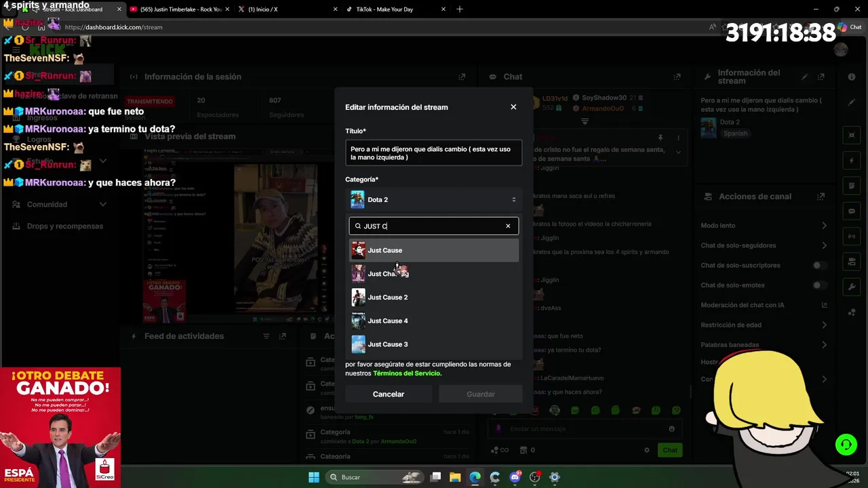
Task: Open the Moderación del chat con IA external link
Action: coord(824,305)
